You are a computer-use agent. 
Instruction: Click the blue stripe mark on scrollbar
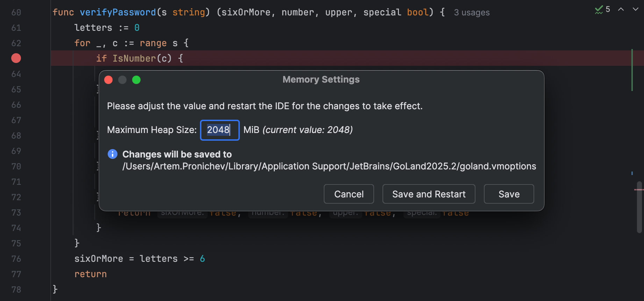point(632,173)
